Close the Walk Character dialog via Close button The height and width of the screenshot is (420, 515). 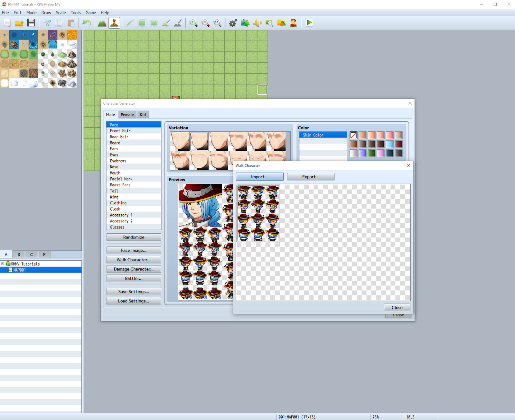coord(397,307)
